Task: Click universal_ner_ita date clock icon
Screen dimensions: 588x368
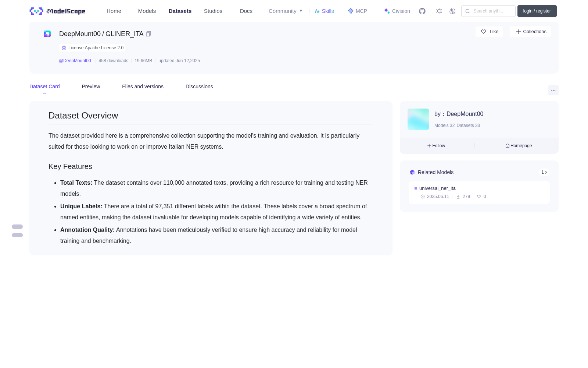Action: [x=423, y=197]
